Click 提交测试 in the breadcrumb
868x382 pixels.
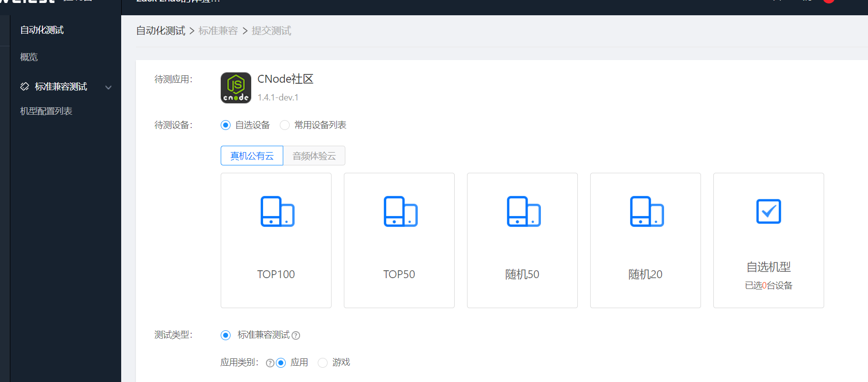click(x=271, y=31)
